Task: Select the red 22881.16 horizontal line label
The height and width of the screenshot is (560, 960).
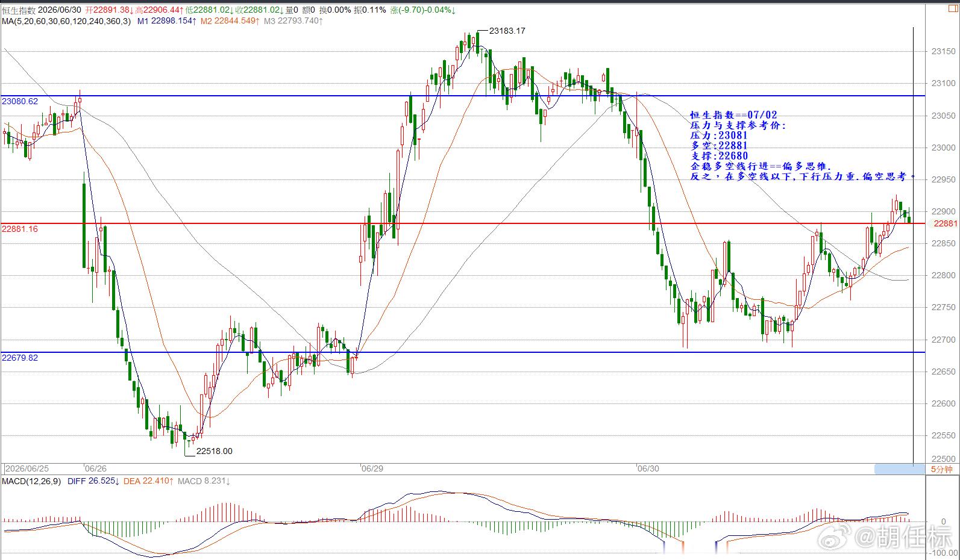Action: pyautogui.click(x=20, y=229)
